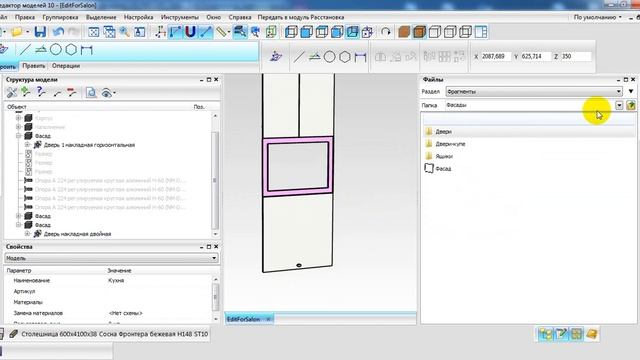Image resolution: width=640 pixels, height=360 pixels.
Task: Click the ruler measurement tool icon
Action: [x=222, y=32]
